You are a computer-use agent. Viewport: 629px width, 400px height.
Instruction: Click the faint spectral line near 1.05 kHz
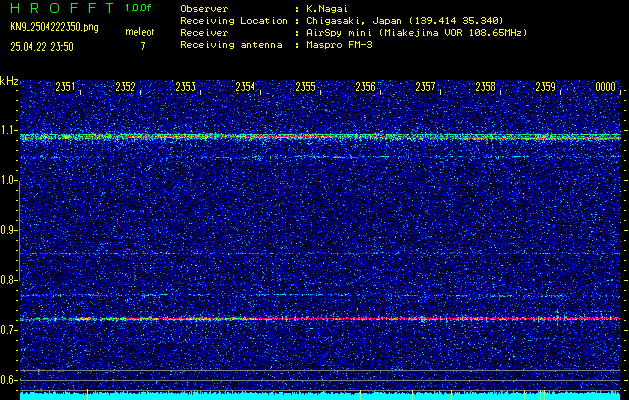[x=320, y=157]
